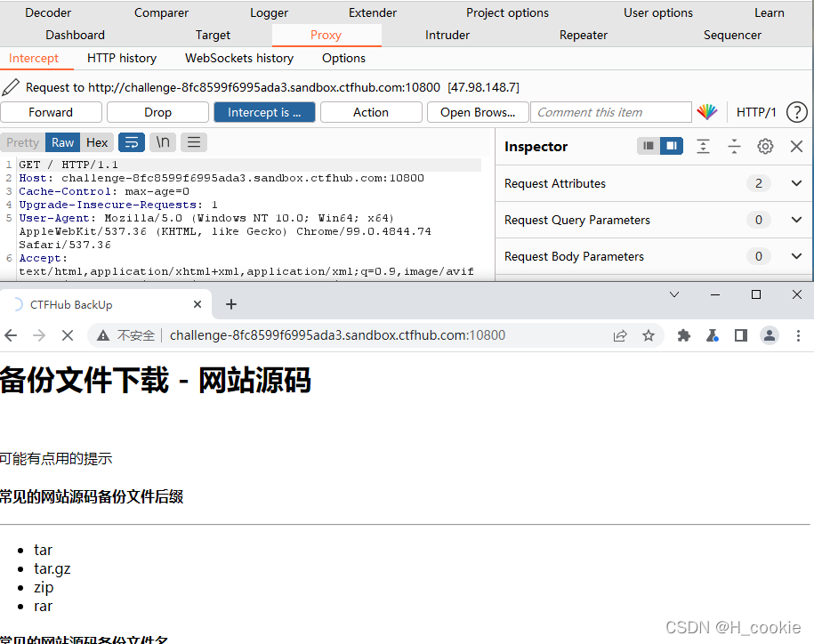This screenshot has width=814, height=644.
Task: Share this page icon in address bar
Action: pos(620,335)
